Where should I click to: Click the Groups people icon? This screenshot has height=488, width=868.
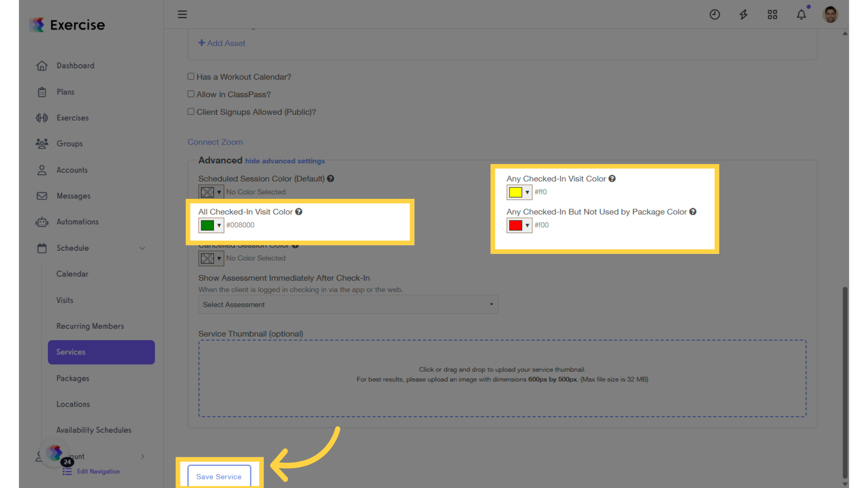(42, 144)
